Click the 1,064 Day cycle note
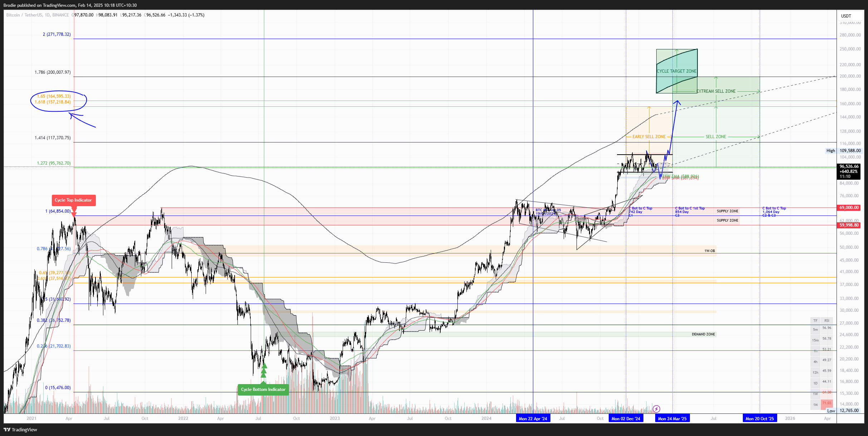Image resolution: width=868 pixels, height=436 pixels. click(771, 212)
